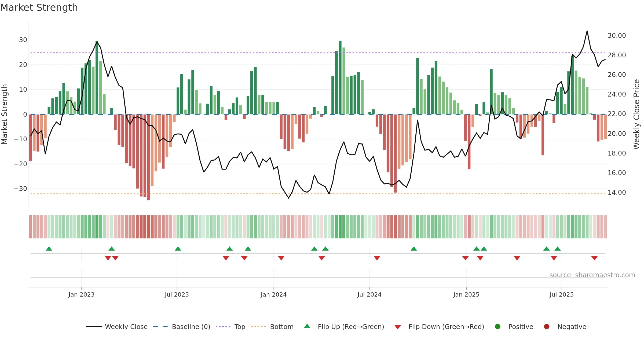
Task: Click the 'Jan 2025' x-axis label
Action: [x=466, y=295]
